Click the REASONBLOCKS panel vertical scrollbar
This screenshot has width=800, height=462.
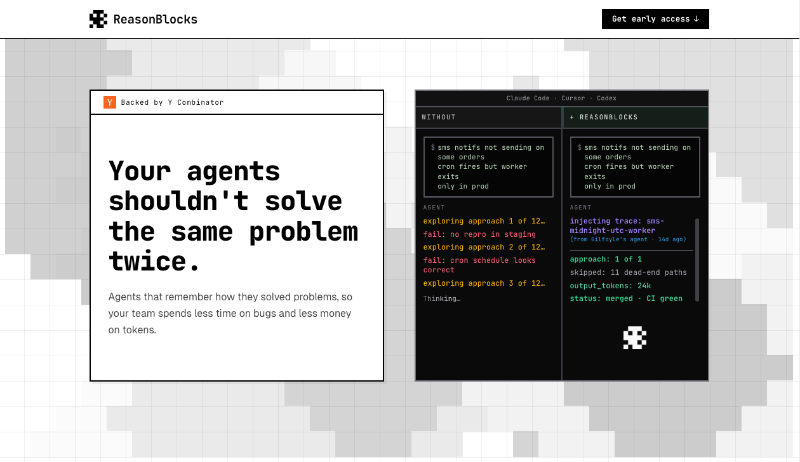click(697, 260)
